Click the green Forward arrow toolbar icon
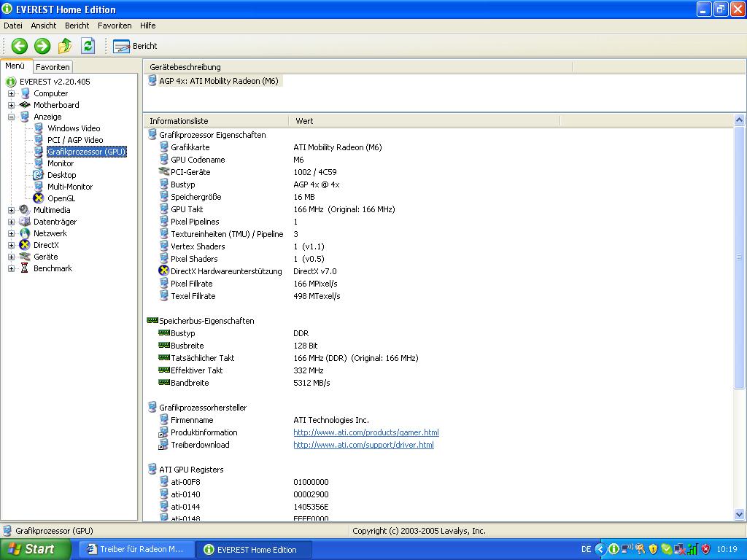 pyautogui.click(x=42, y=46)
